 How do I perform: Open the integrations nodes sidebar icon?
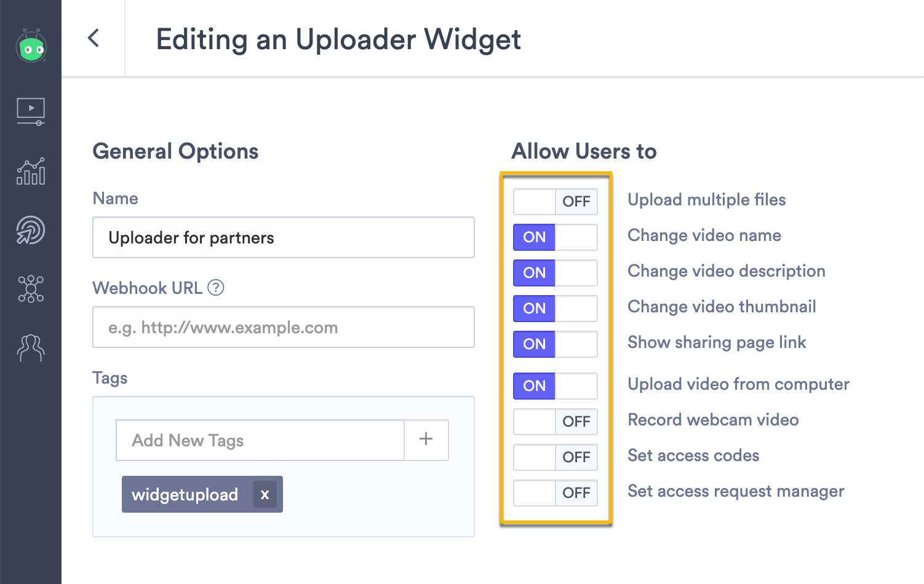pos(31,289)
